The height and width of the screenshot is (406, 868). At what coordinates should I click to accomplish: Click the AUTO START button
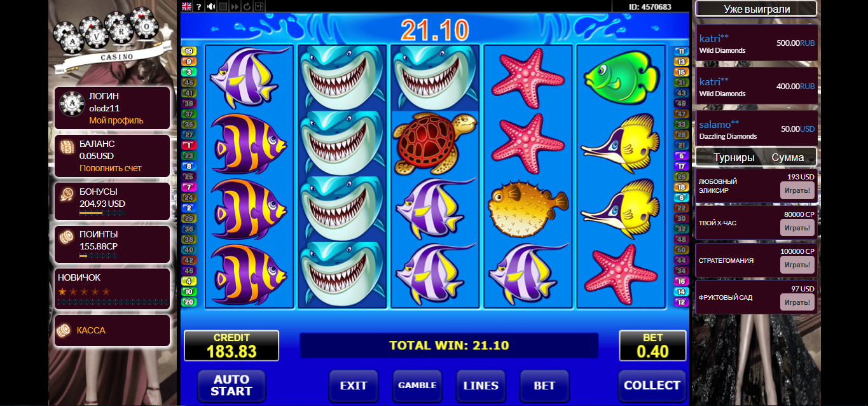tap(231, 386)
